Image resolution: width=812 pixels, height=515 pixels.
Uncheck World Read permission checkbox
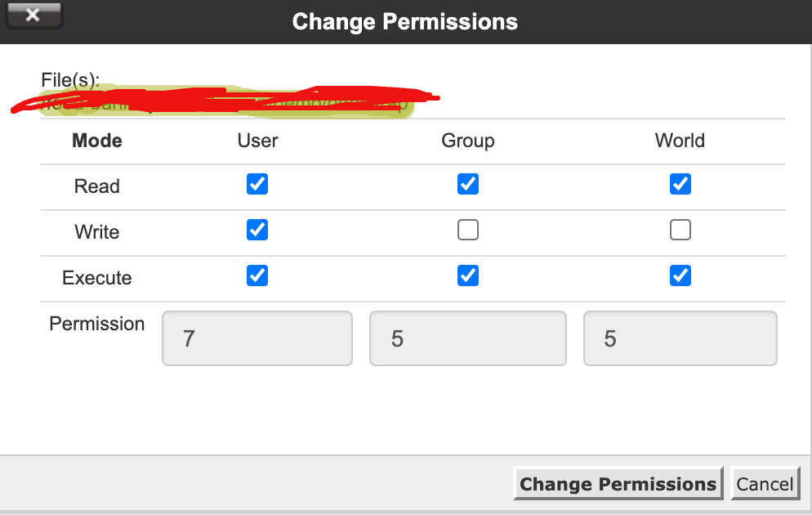(680, 184)
